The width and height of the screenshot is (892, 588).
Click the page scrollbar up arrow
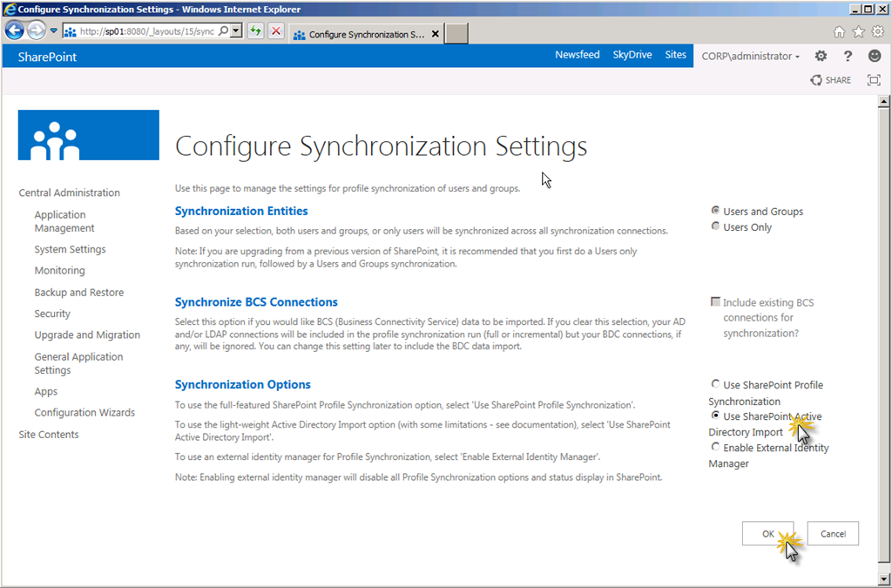tap(883, 102)
